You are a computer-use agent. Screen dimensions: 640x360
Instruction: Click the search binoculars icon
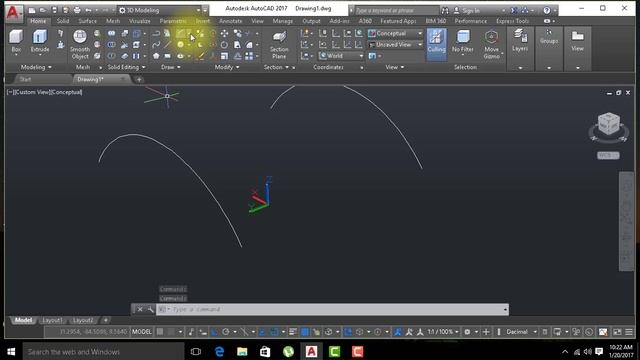[x=445, y=10]
